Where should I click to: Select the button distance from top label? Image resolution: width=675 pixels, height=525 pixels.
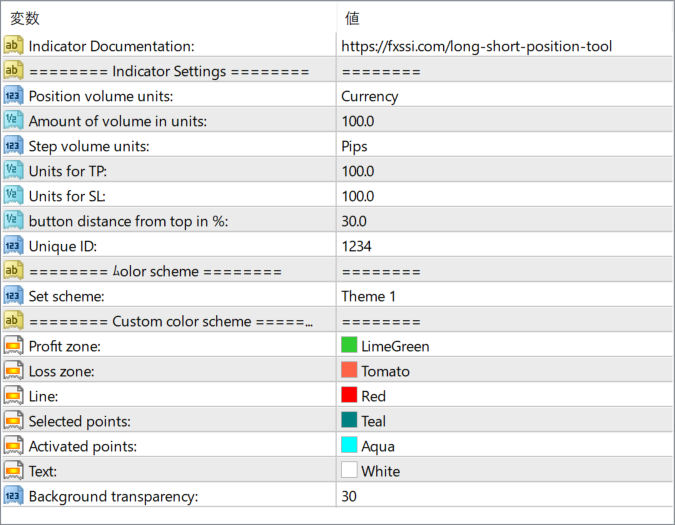(128, 221)
